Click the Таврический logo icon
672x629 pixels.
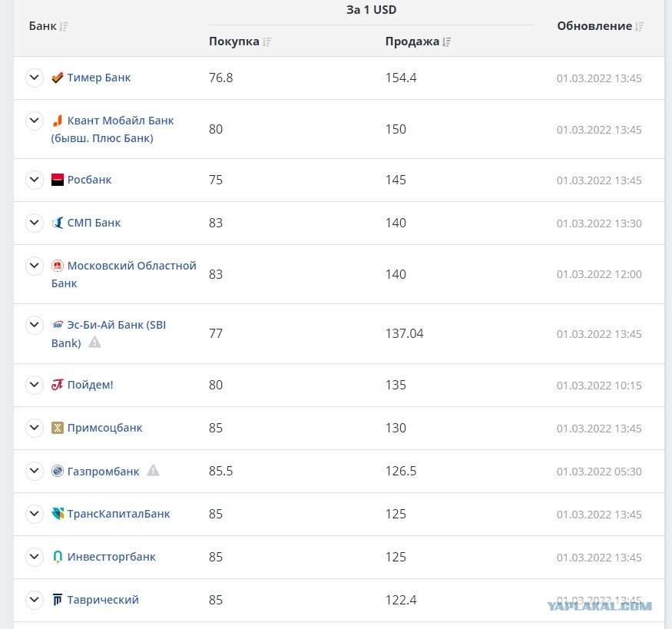(x=58, y=600)
